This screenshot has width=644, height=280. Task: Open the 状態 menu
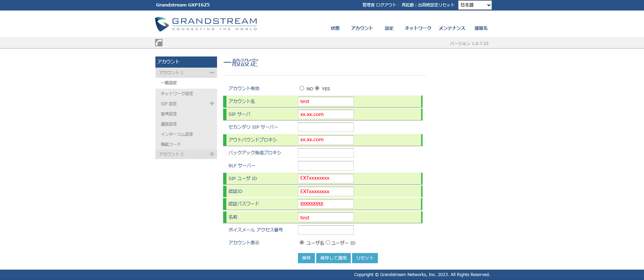click(x=335, y=28)
